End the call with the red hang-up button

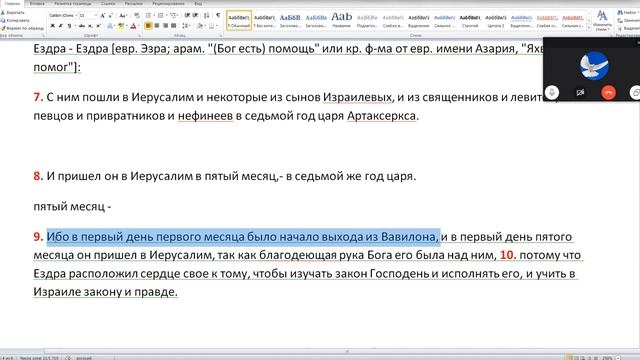coord(608,93)
